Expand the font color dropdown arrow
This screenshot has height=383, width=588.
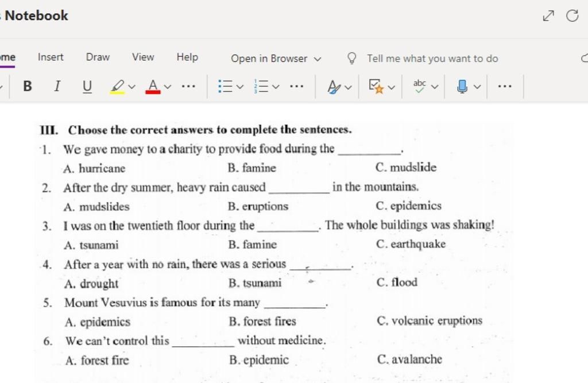tap(168, 87)
